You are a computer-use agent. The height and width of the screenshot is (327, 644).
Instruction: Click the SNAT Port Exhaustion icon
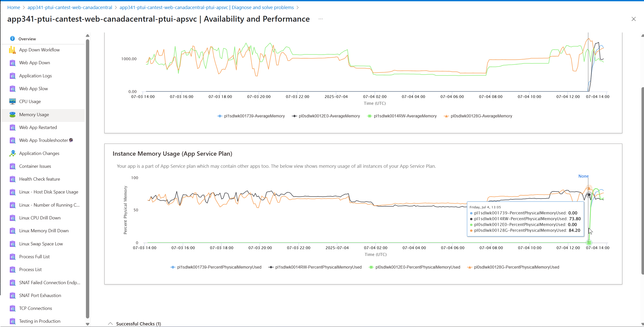pyautogui.click(x=12, y=296)
